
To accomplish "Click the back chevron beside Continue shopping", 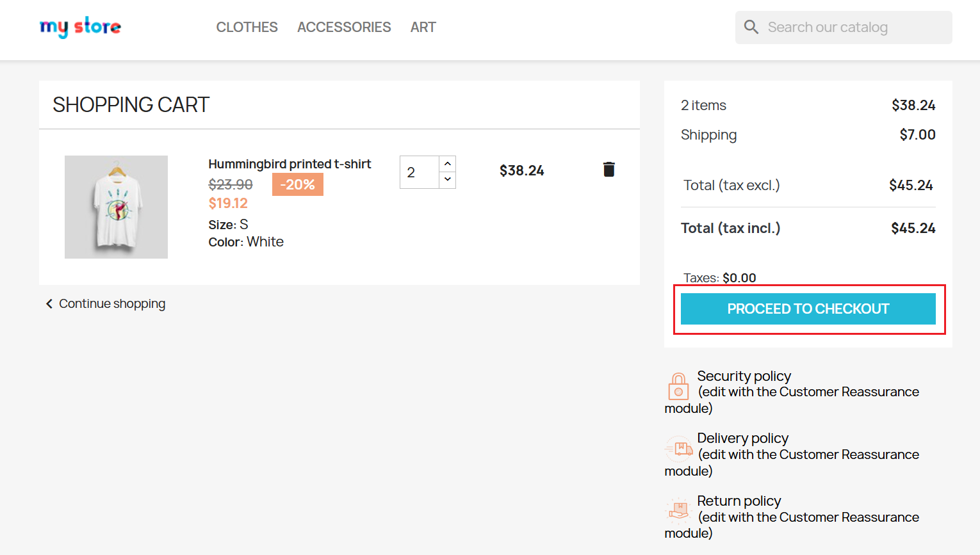I will click(49, 303).
